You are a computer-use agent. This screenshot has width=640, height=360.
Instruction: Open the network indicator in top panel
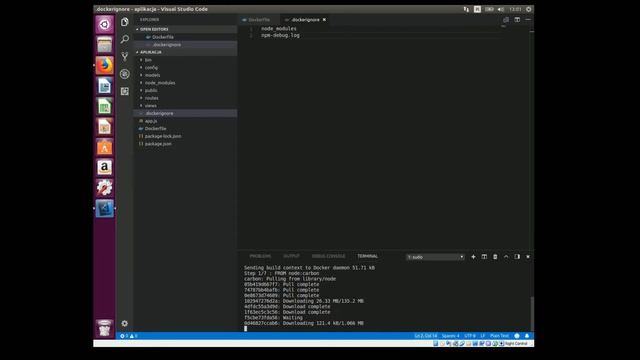point(466,9)
